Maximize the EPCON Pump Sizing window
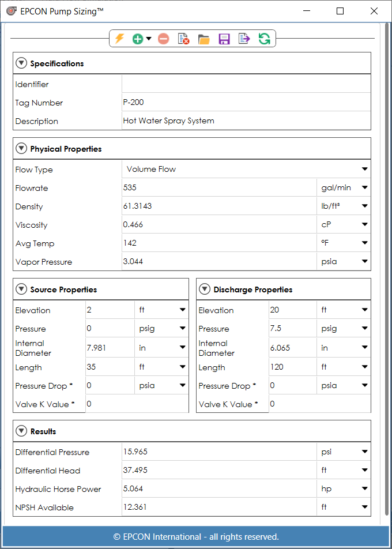392x549 pixels. [340, 11]
